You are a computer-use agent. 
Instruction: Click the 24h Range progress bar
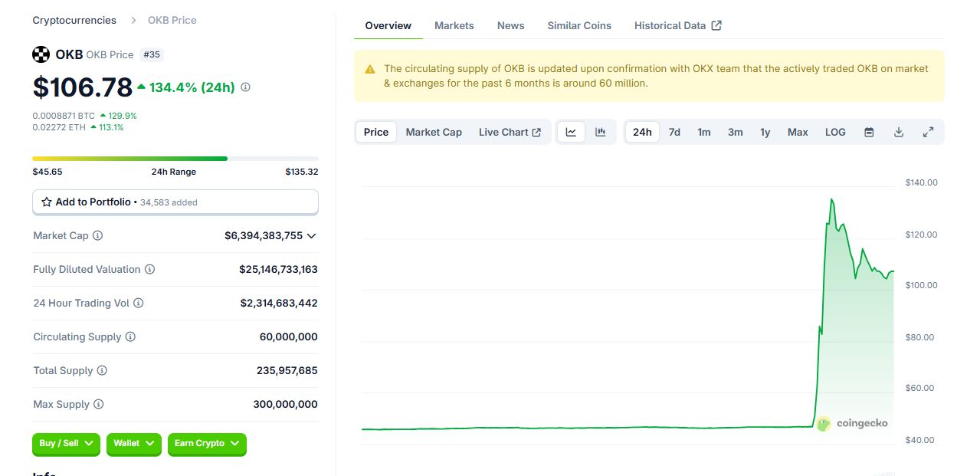coord(175,159)
